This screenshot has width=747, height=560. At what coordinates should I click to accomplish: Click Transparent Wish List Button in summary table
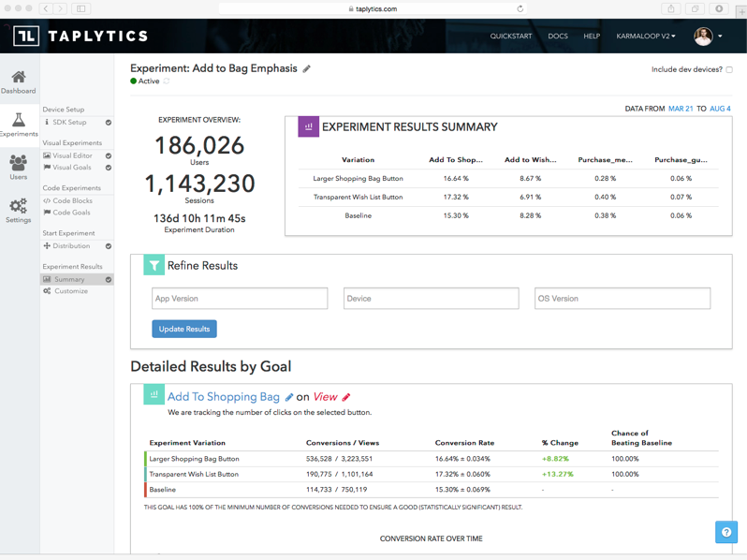click(358, 197)
